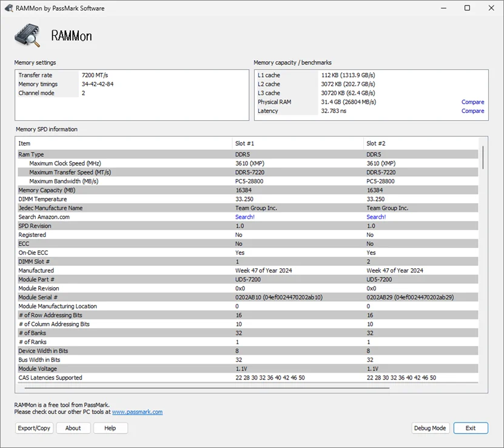504x448 pixels.
Task: Open the About dialog
Action: point(73,428)
